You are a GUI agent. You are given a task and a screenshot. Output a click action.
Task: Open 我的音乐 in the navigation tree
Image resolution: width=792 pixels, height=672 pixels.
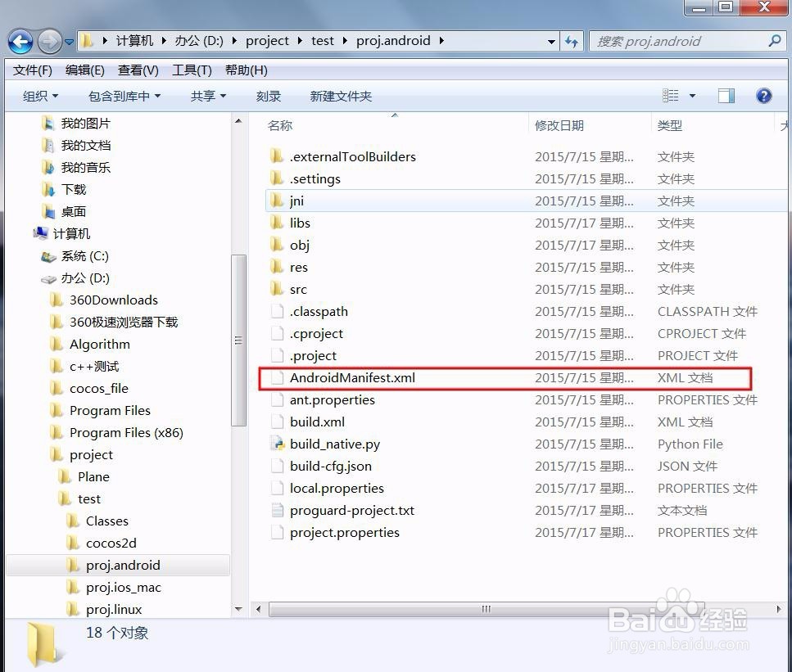tap(85, 168)
